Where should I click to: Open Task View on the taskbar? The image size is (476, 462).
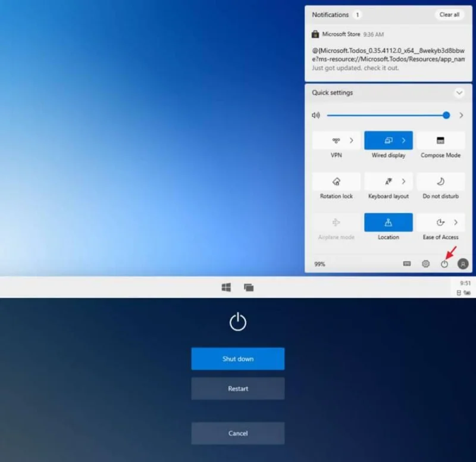click(249, 287)
